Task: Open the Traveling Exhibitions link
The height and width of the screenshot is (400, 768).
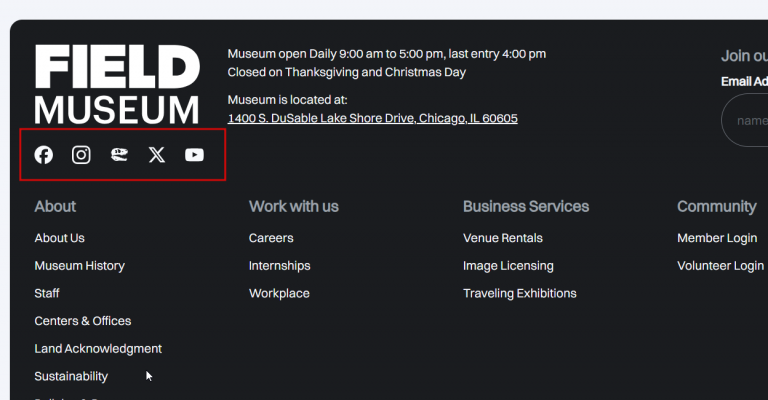Action: (519, 294)
